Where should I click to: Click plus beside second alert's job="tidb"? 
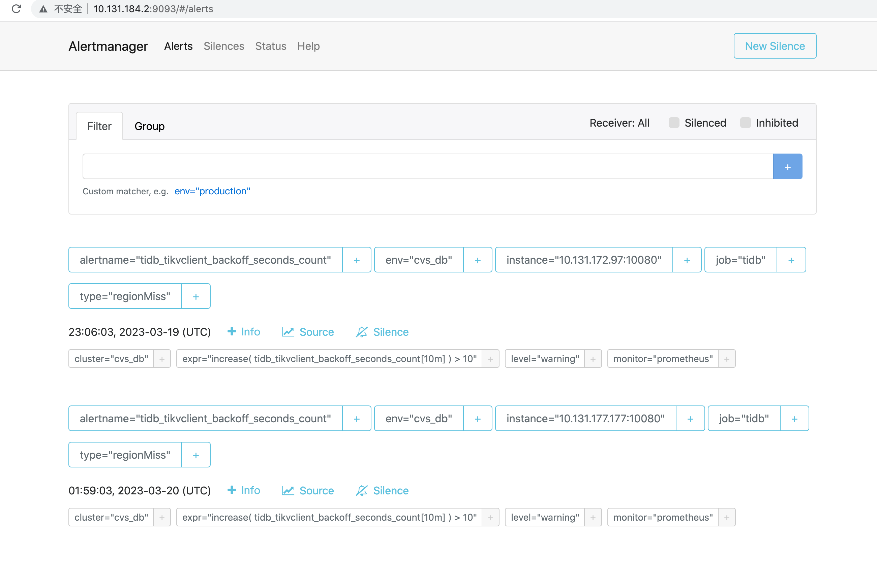(794, 419)
